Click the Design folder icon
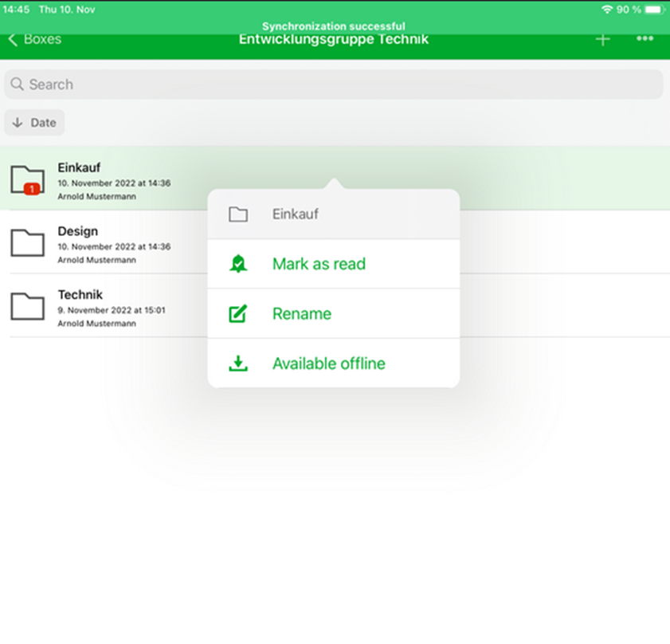Image resolution: width=670 pixels, height=644 pixels. pyautogui.click(x=28, y=242)
